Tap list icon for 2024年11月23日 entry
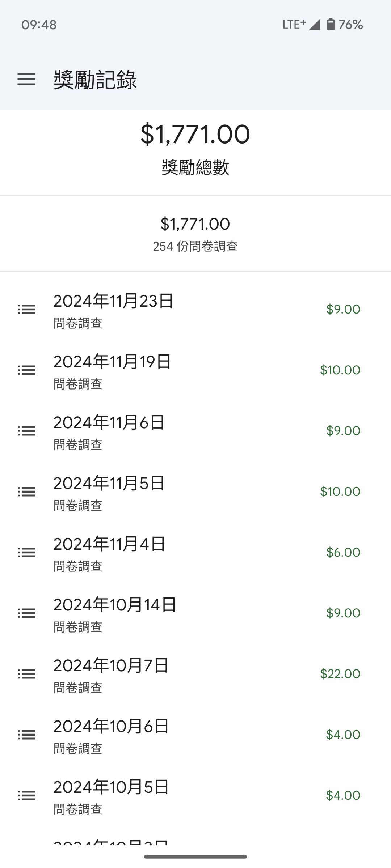Image resolution: width=391 pixels, height=868 pixels. pyautogui.click(x=26, y=310)
